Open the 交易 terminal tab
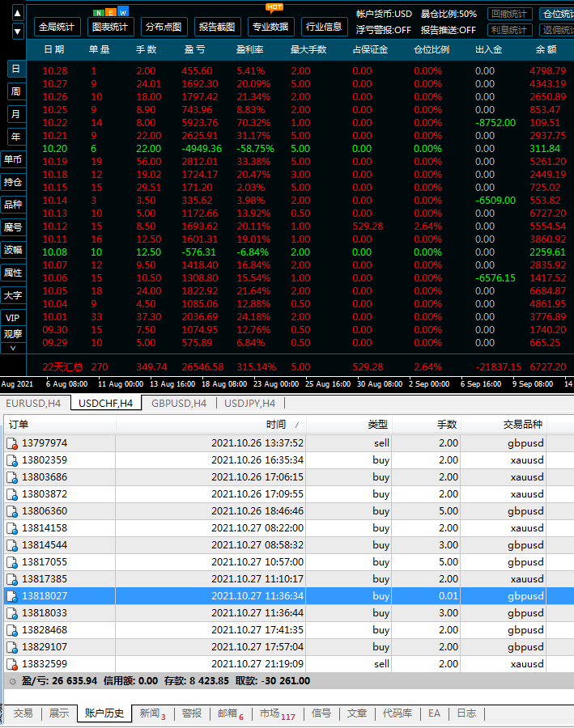This screenshot has height=728, width=574. point(23,713)
